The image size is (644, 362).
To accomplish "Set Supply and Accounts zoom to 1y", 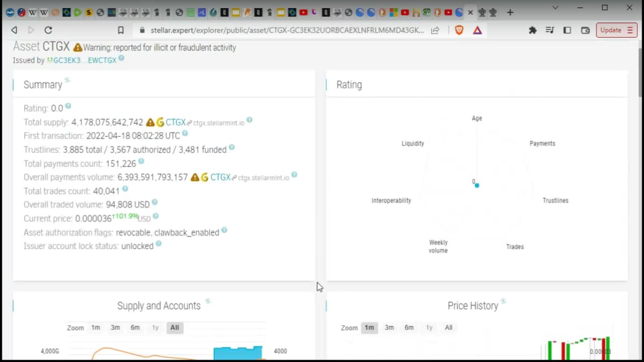I will [155, 327].
